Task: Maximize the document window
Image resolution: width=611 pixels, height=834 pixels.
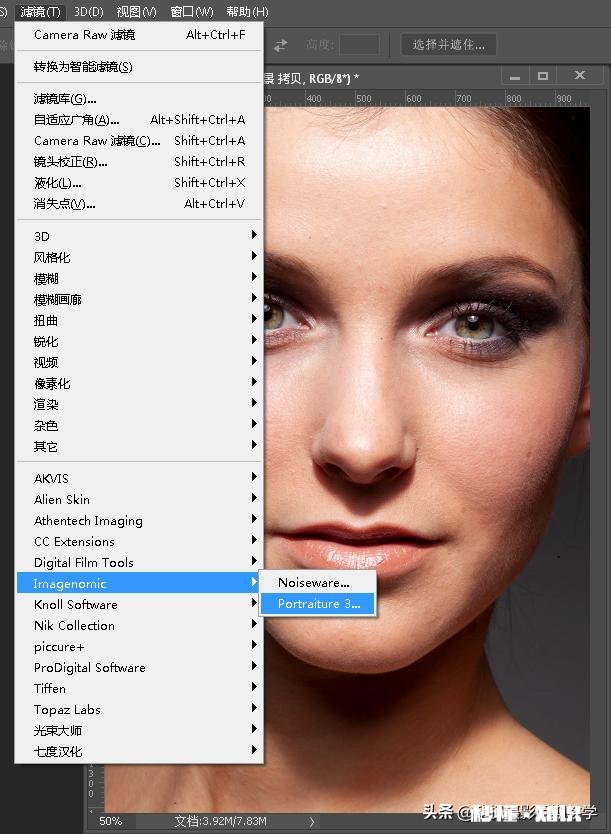Action: pos(543,76)
